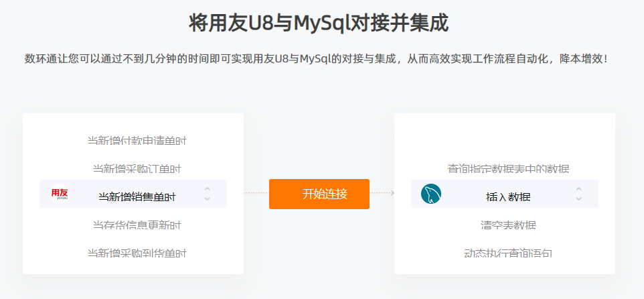Select the 当存货信息更新时 trigger option
Image resolution: width=644 pixels, height=299 pixels.
[x=137, y=225]
